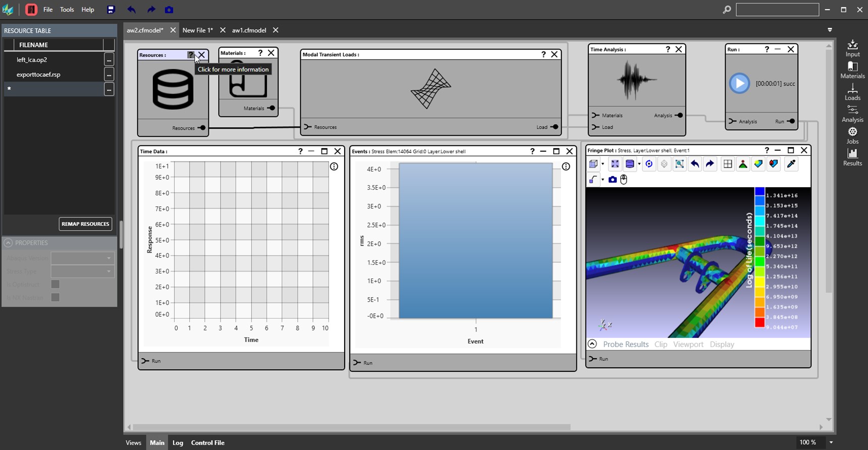Open the Materials panel in right sidebar
The width and height of the screenshot is (868, 450).
(x=852, y=70)
